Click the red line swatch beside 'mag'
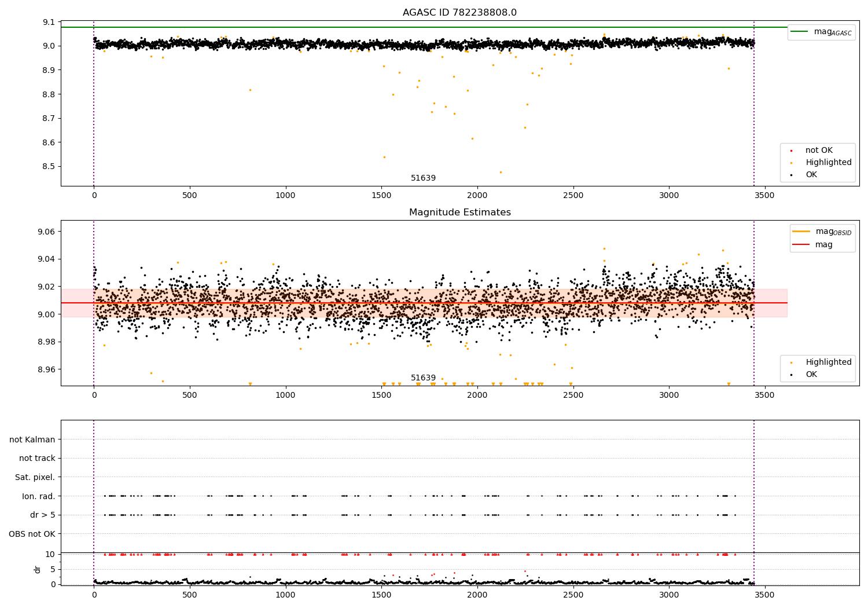The width and height of the screenshot is (868, 608). (x=801, y=244)
